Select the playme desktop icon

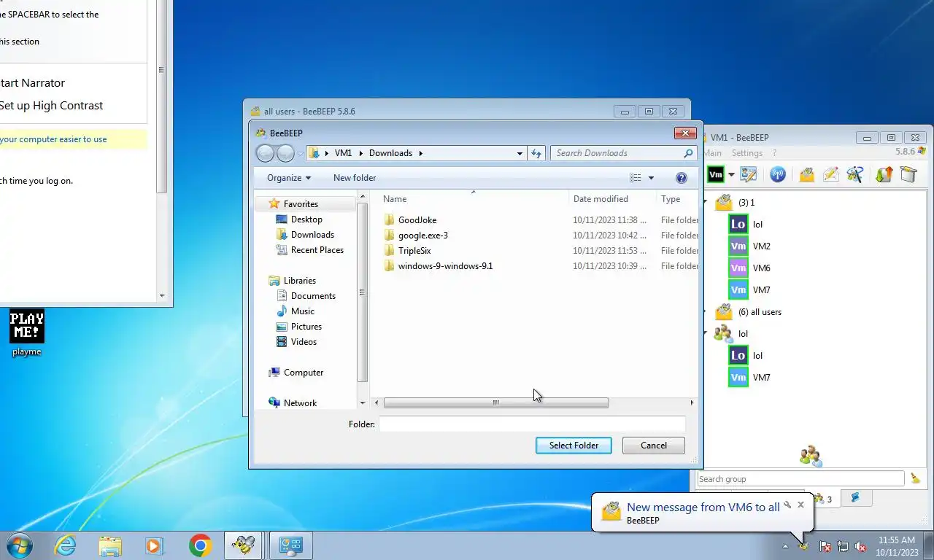(x=27, y=333)
